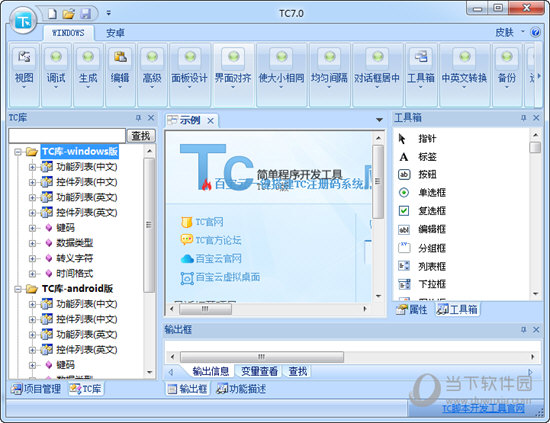Viewport: 550px width, 423px height.
Task: Click the help question mark icon
Action: [x=535, y=32]
